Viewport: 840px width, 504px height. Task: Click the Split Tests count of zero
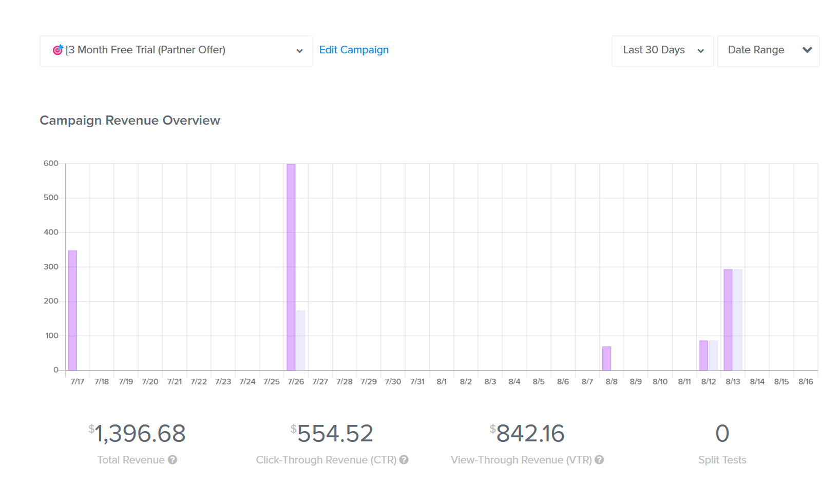tap(722, 433)
